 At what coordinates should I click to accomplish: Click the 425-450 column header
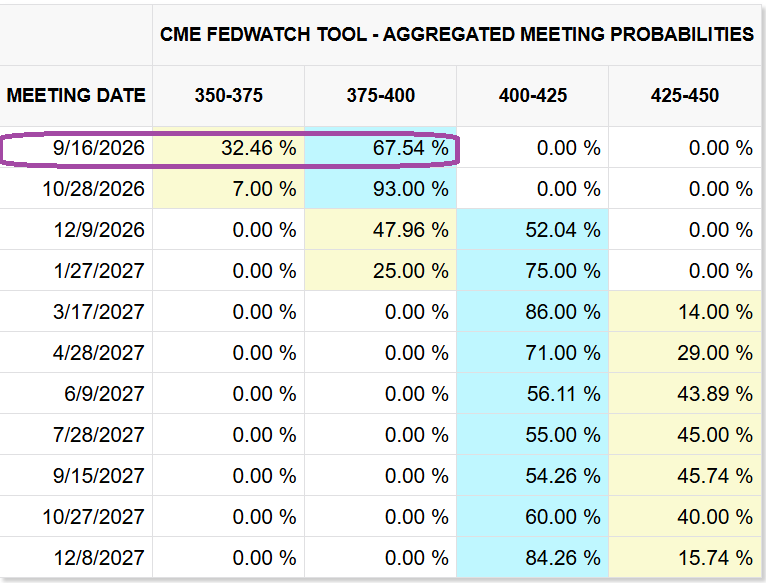(685, 95)
